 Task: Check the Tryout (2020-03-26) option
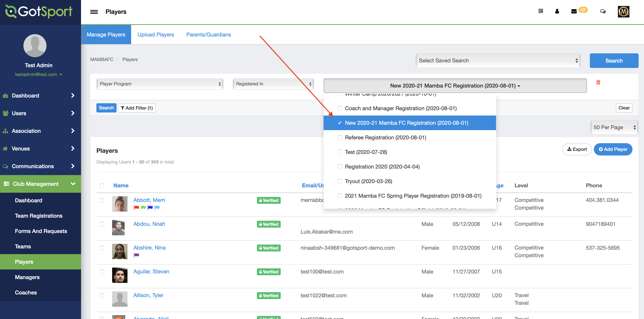339,181
